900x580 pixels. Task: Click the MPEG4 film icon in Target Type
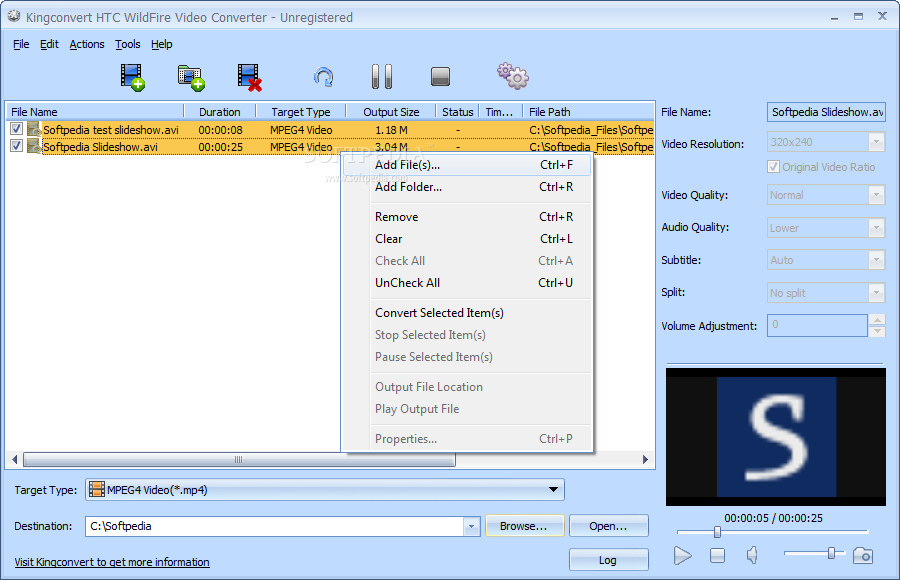[97, 490]
